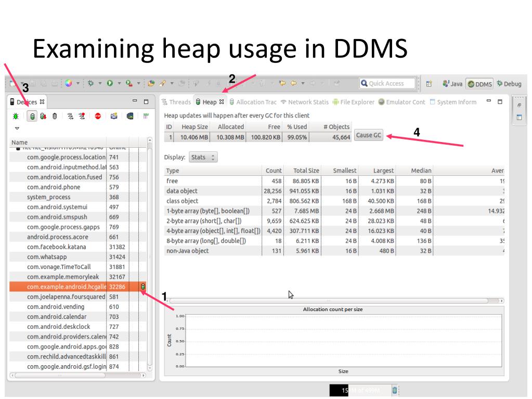Open the Network Statistics tab

pos(304,102)
